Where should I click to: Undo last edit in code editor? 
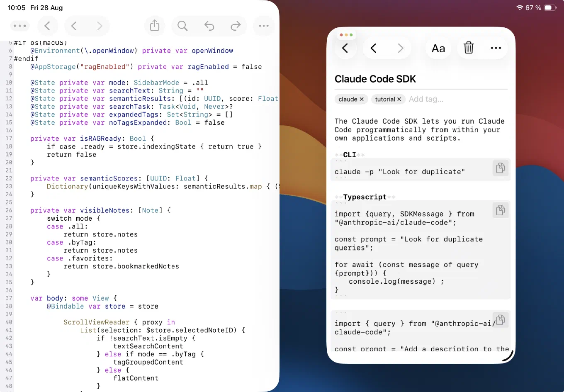pyautogui.click(x=209, y=26)
